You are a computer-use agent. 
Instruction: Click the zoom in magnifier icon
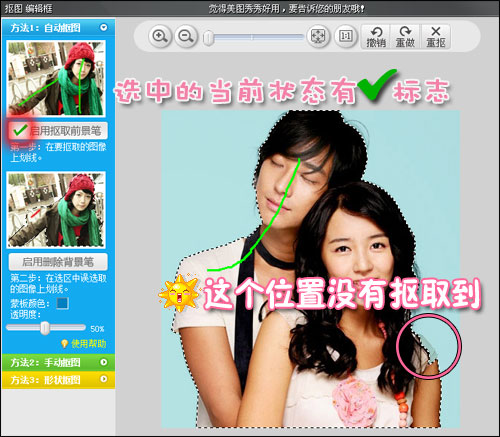(x=160, y=36)
